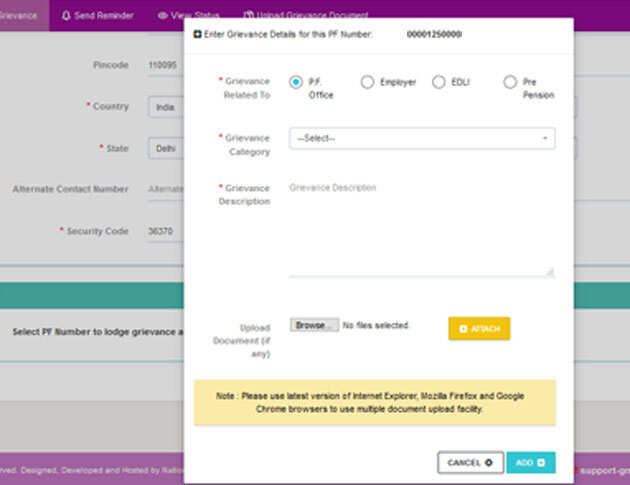Pick the Pre Pension radio option
Screen dimensions: 630x485
click(510, 82)
